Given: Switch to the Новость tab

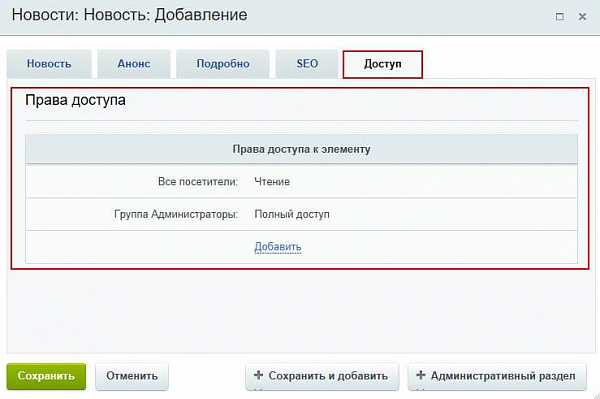Looking at the screenshot, I should point(49,64).
